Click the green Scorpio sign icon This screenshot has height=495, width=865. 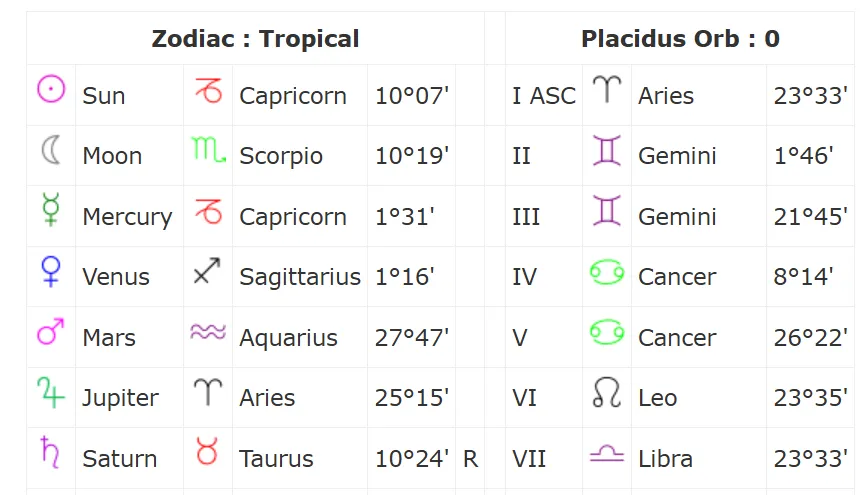point(208,152)
